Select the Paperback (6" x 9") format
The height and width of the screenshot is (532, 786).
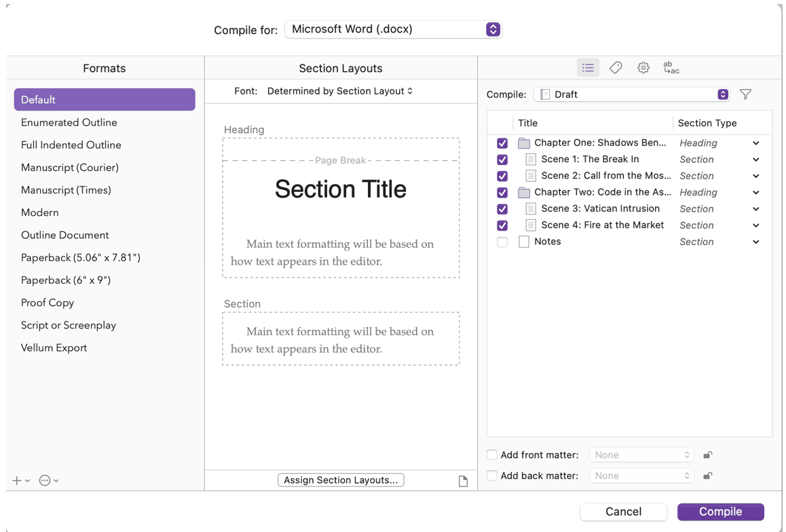[105, 280]
